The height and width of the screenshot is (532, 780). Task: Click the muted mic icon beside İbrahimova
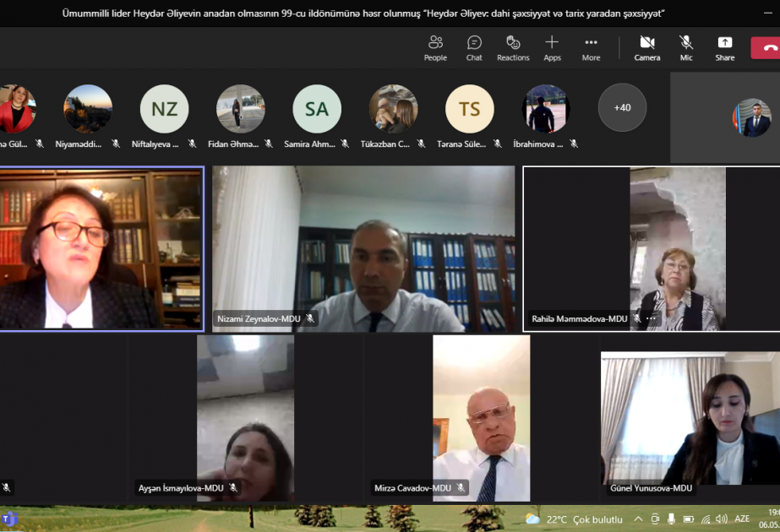tap(574, 144)
